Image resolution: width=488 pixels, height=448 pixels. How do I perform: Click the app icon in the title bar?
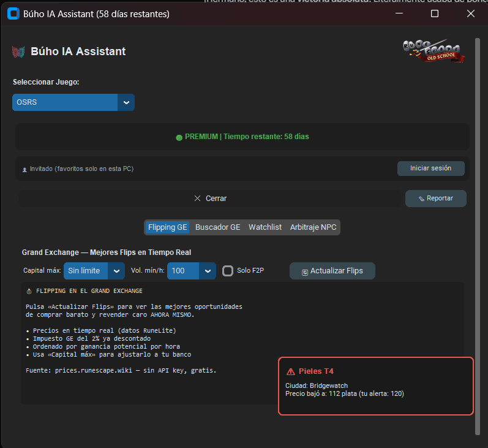pyautogui.click(x=13, y=14)
